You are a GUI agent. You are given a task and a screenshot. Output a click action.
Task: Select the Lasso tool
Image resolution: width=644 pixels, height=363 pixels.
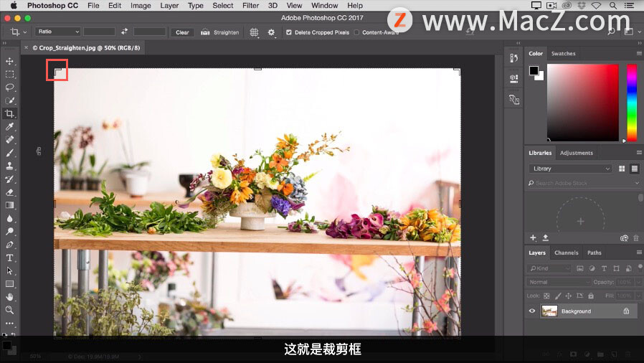[x=9, y=88]
